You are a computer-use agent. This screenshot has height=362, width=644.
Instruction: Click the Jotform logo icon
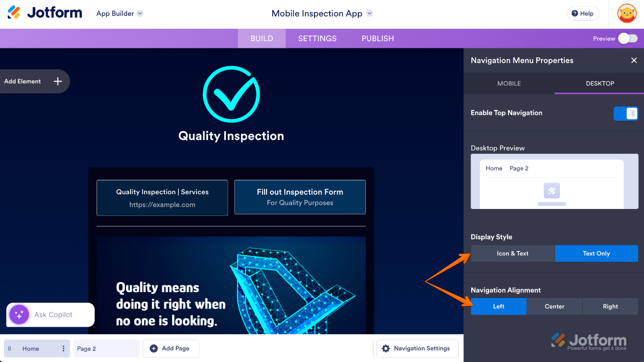tap(14, 13)
